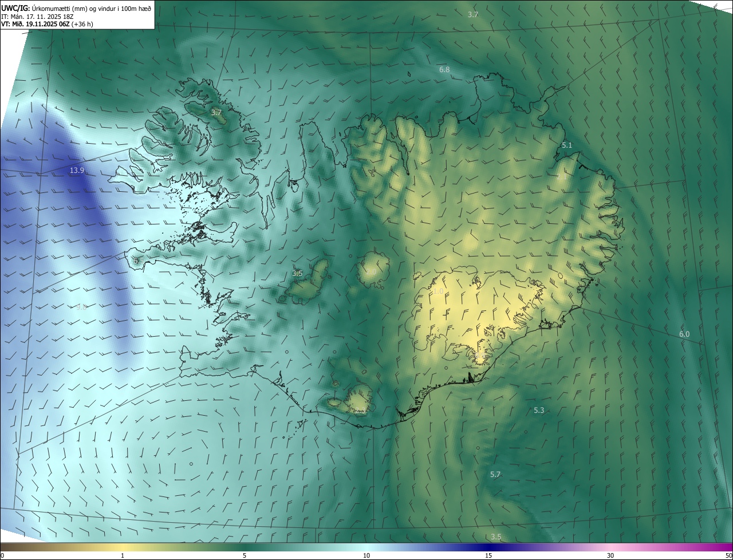Image resolution: width=733 pixels, height=560 pixels.
Task: Click the 5 tick label on the color scale
Action: pyautogui.click(x=245, y=556)
